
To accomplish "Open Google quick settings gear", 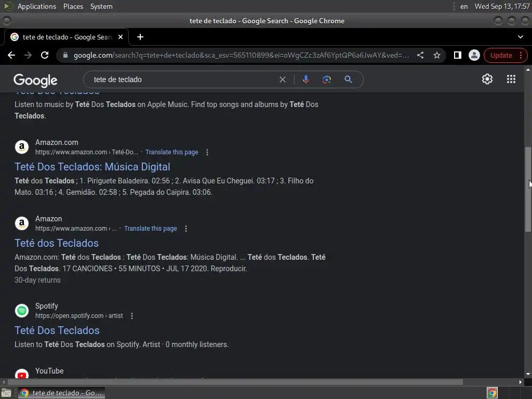I will point(487,79).
